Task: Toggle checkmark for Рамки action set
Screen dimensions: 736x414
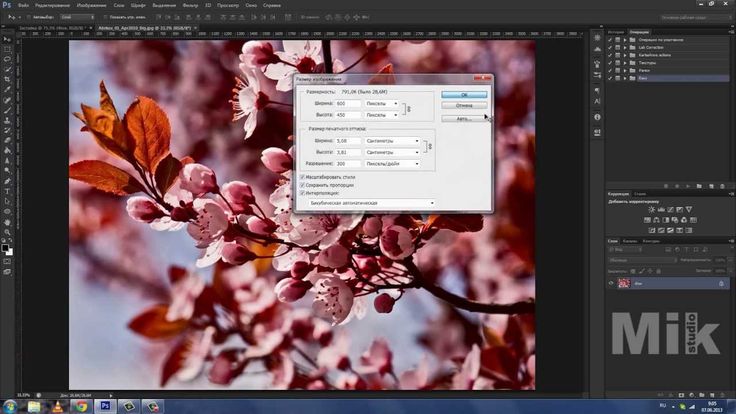Action: coord(610,70)
